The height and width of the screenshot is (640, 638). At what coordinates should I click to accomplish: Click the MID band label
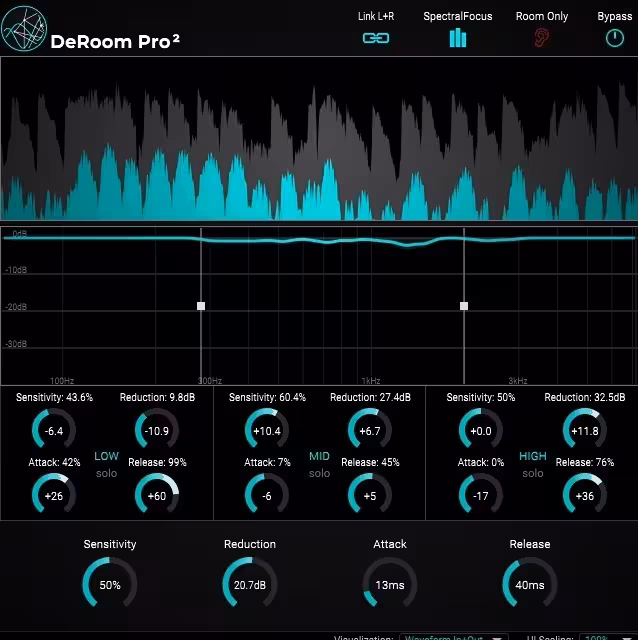pos(319,456)
